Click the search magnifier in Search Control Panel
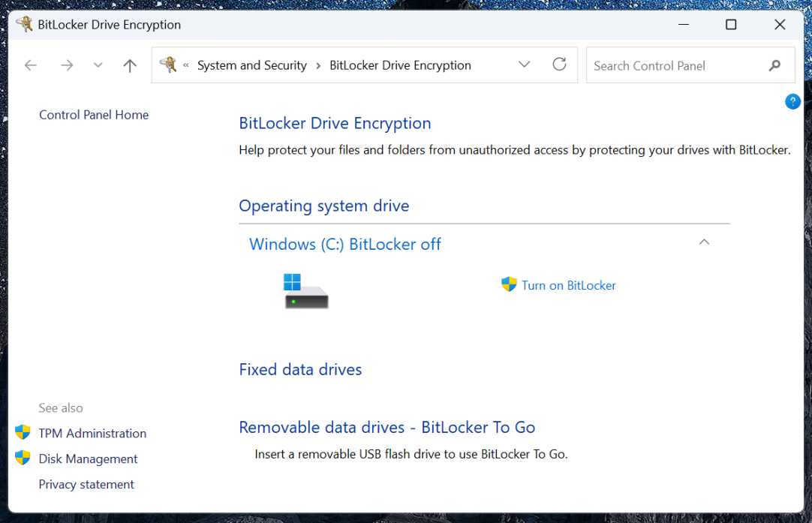 pyautogui.click(x=774, y=65)
